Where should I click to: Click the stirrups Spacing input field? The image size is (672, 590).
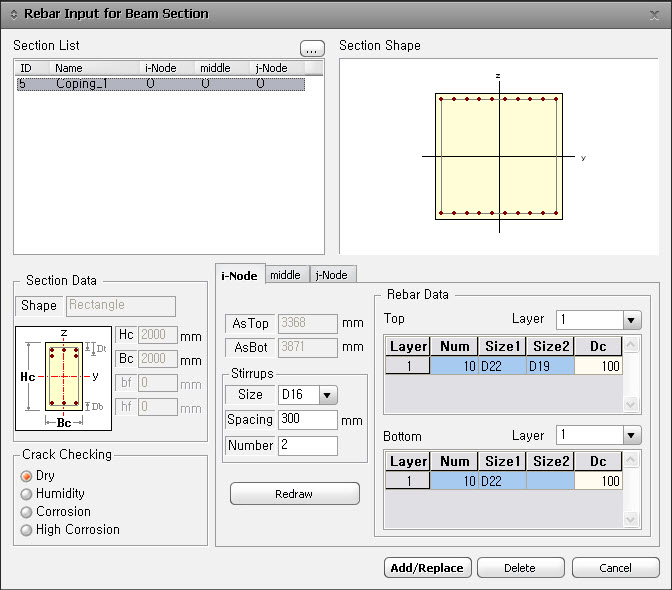point(307,420)
